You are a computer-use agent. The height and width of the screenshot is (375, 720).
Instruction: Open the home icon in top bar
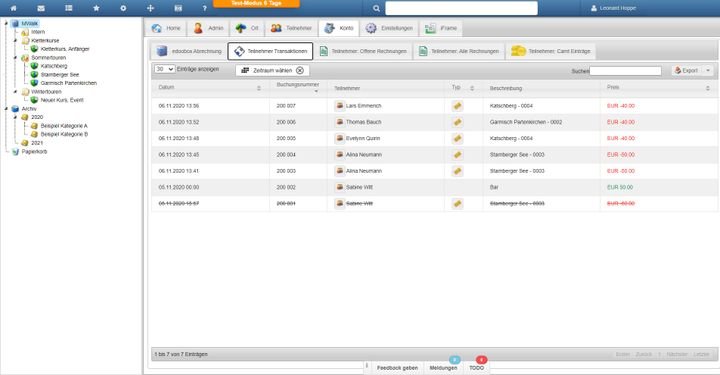click(13, 8)
